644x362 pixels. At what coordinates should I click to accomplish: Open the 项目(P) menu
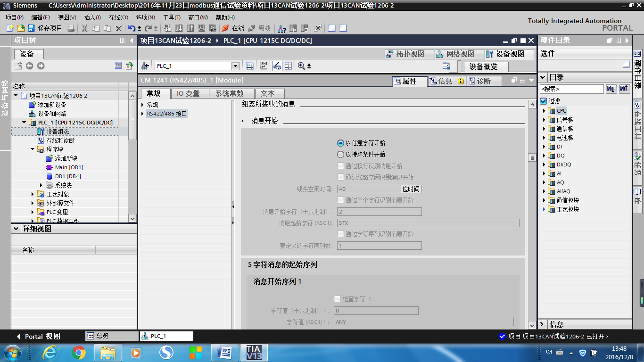(x=15, y=17)
